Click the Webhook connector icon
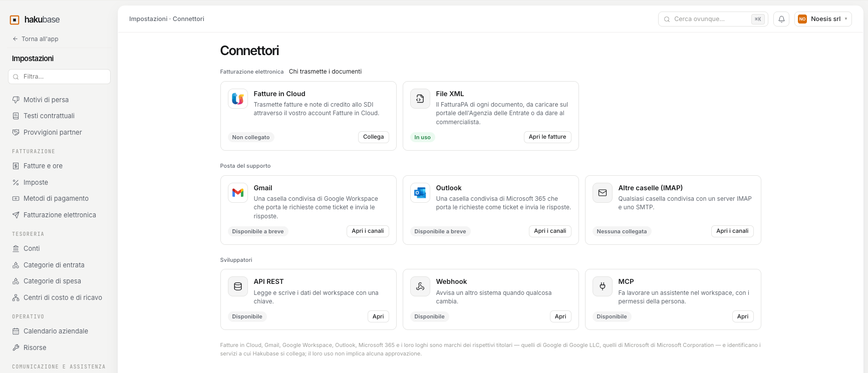This screenshot has height=373, width=868. pos(420,286)
